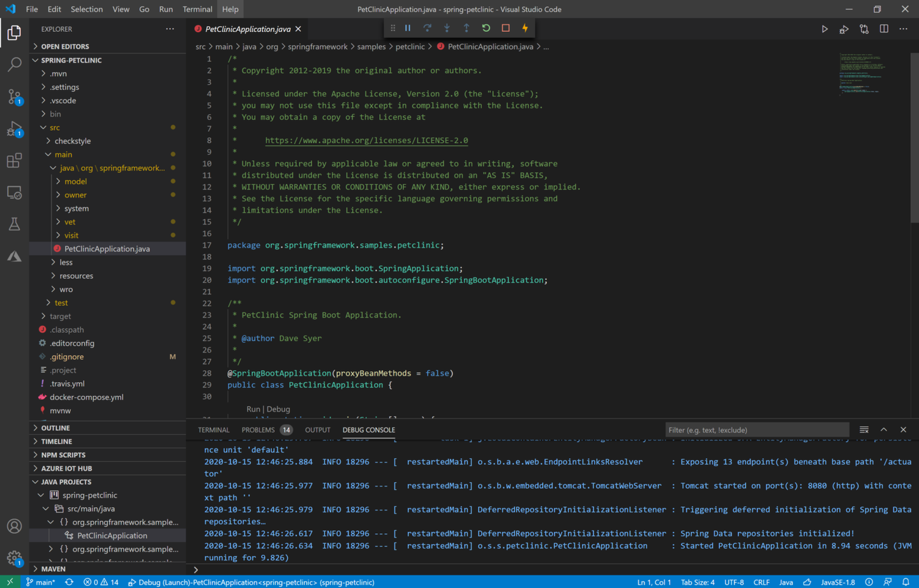919x588 pixels.
Task: Click the Step Into debug icon
Action: pyautogui.click(x=447, y=27)
